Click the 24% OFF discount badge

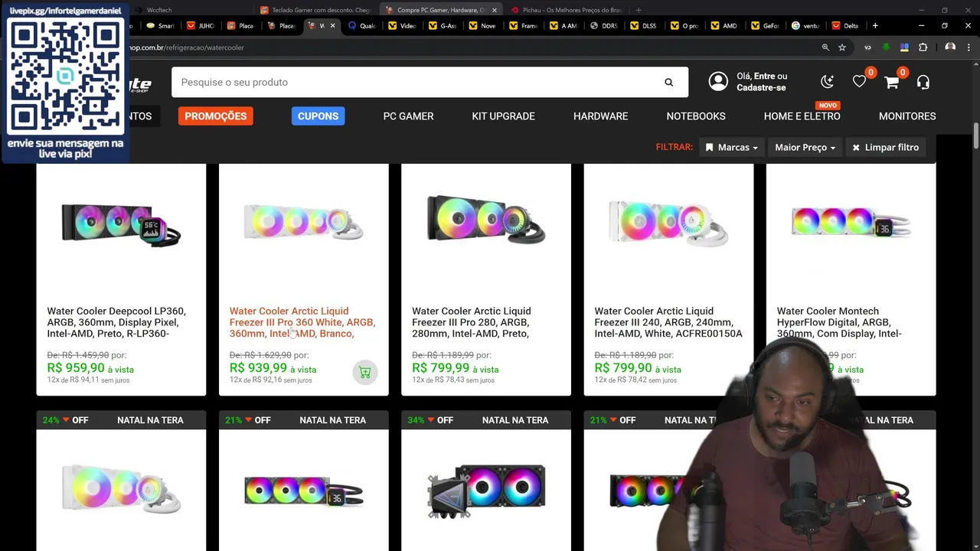coord(65,420)
